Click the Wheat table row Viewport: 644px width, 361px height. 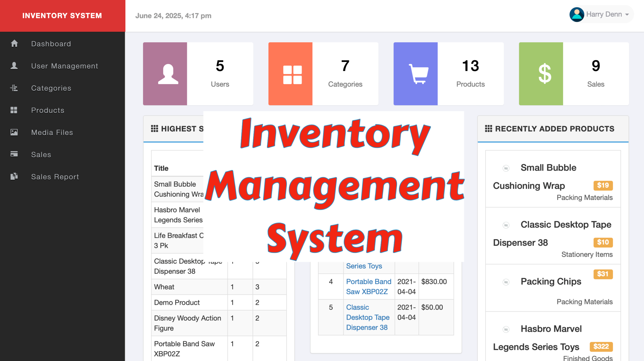pyautogui.click(x=219, y=287)
